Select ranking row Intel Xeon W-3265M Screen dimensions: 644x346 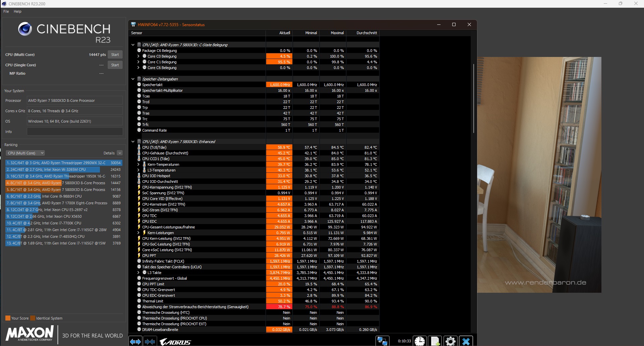[64, 169]
